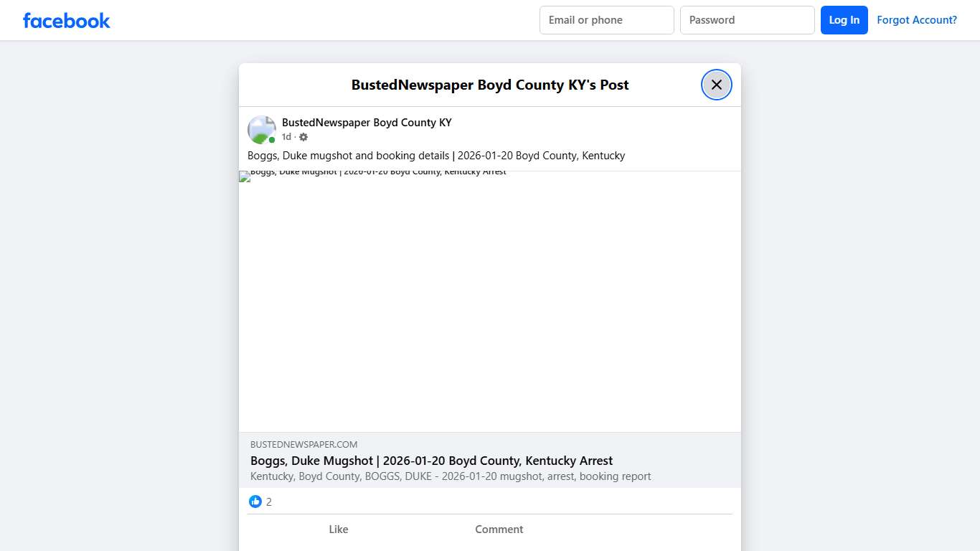This screenshot has height=551, width=980.
Task: Click the Facebook logo
Action: click(x=66, y=20)
